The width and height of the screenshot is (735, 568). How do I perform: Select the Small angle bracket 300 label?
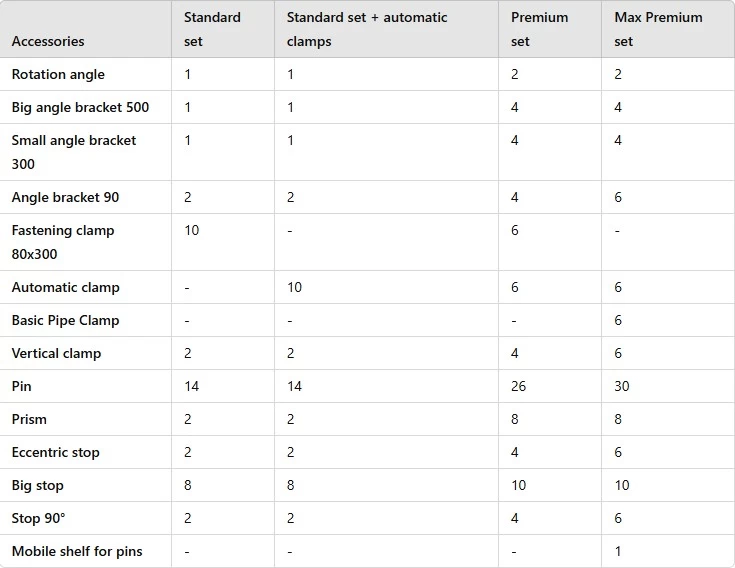pos(74,152)
